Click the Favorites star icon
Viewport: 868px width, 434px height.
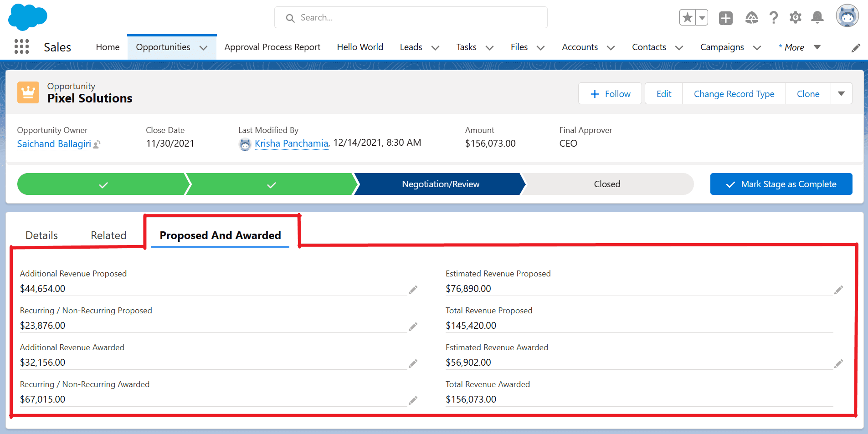[x=687, y=18]
